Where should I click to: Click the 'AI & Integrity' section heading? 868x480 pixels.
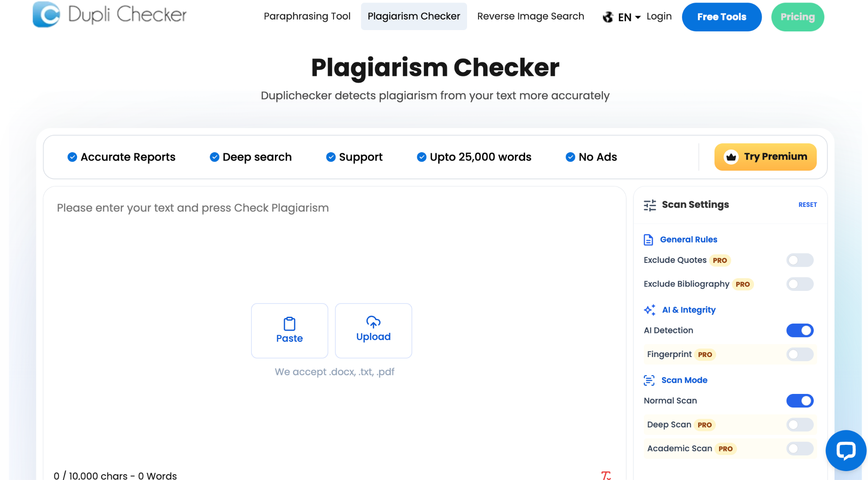coord(689,310)
